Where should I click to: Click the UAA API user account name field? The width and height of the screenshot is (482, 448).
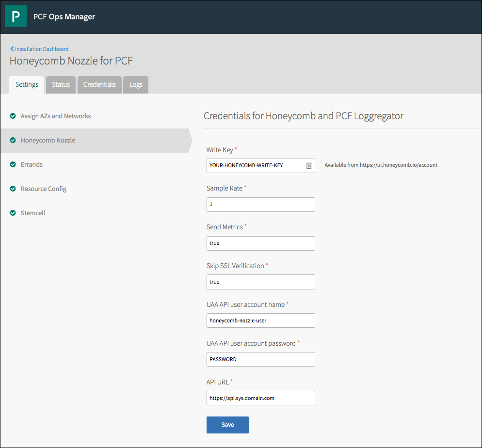(261, 320)
